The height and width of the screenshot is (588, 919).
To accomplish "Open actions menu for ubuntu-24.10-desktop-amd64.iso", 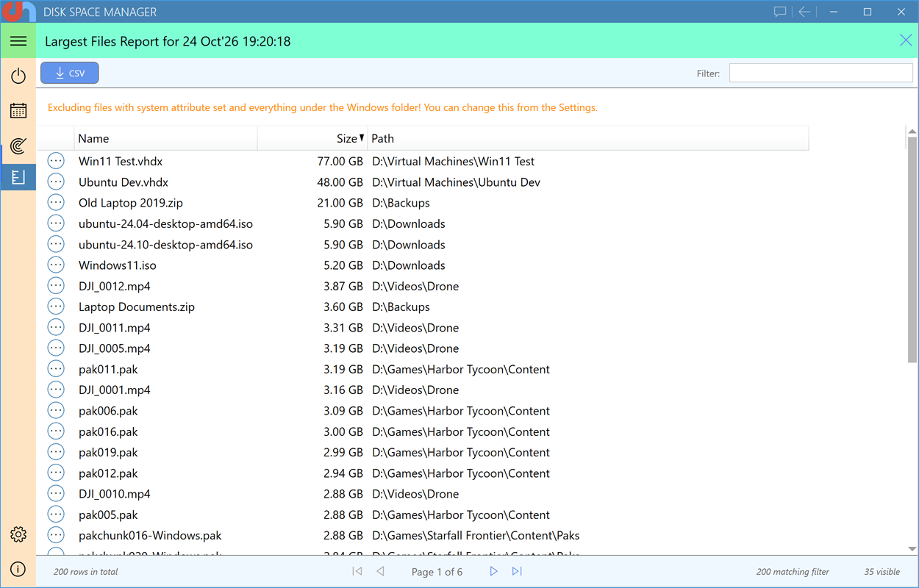I will (x=56, y=244).
